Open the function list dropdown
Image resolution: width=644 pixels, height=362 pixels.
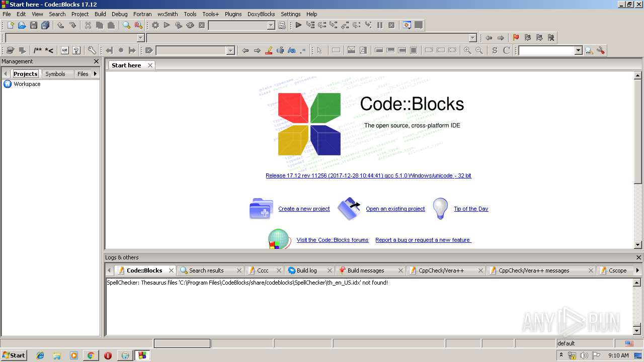point(472,38)
